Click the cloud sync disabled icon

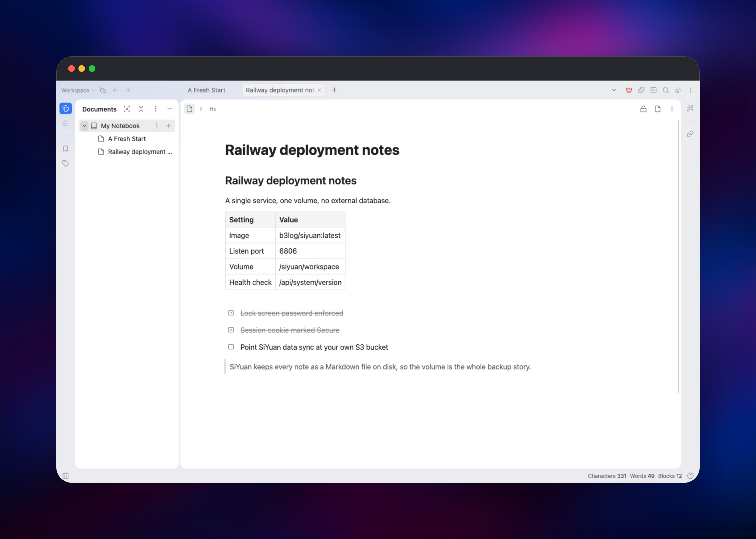[x=103, y=90]
